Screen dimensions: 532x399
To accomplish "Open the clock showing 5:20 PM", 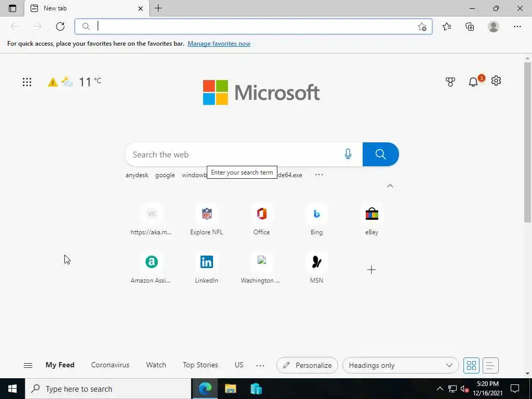I will click(x=487, y=389).
